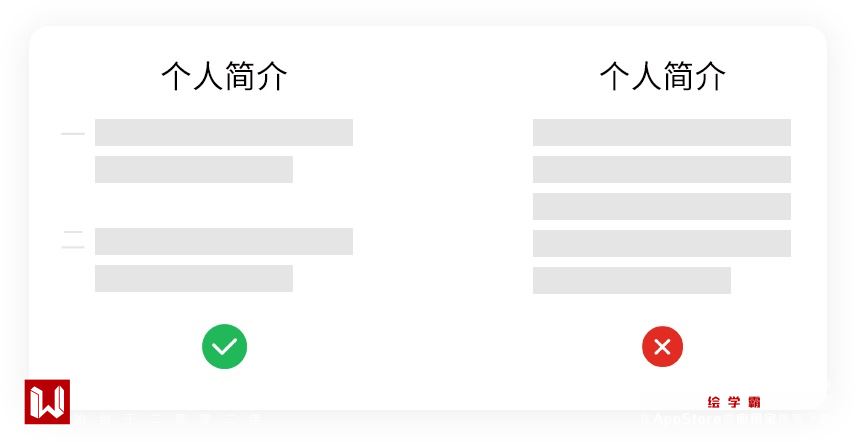Click the red 绘学霸 brand text

click(x=734, y=402)
